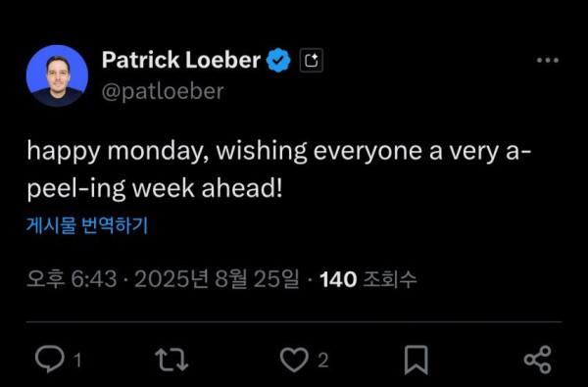This screenshot has height=387, width=588.
Task: Click the 'happy monday' first line of text
Action: (x=278, y=152)
